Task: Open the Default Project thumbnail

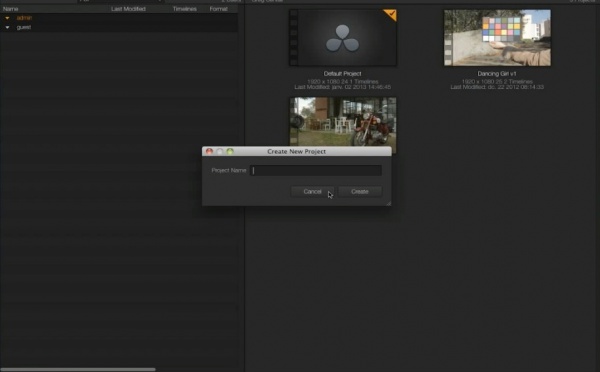Action: [342, 38]
